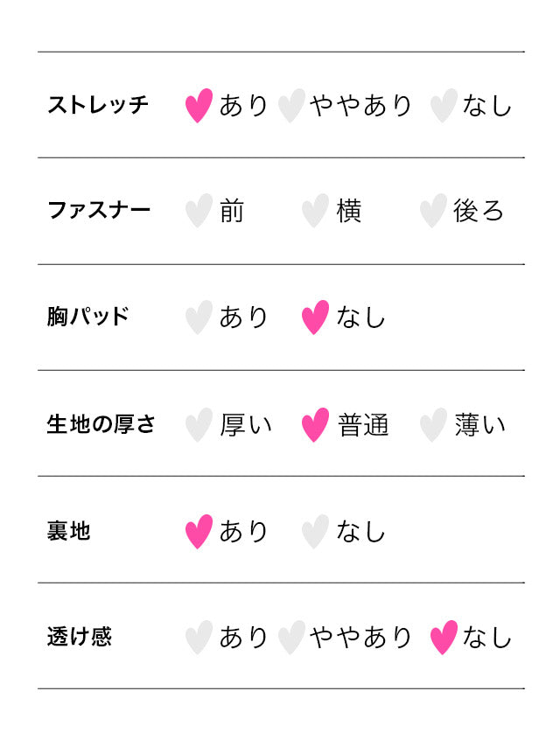Choose the heart beside 薄い thickness
This screenshot has height=747, width=560.
433,425
